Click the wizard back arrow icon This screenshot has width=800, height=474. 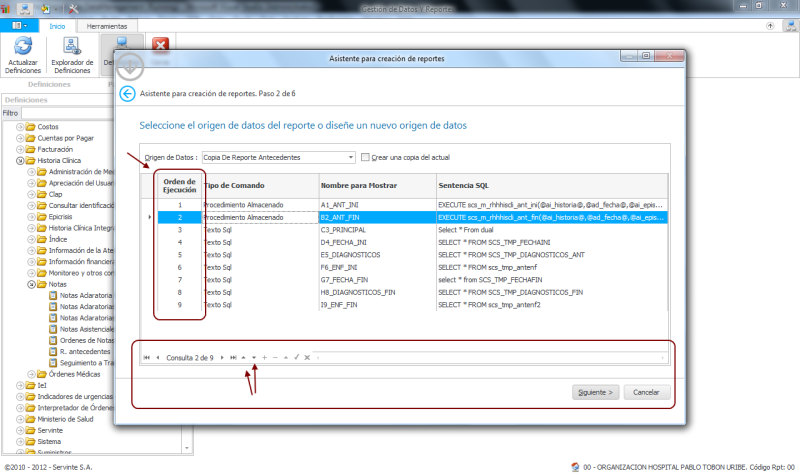point(127,94)
